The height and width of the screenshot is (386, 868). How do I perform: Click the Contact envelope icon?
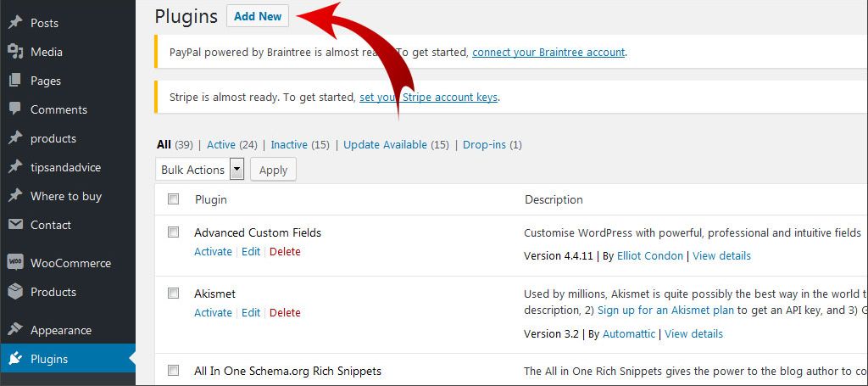coord(14,225)
